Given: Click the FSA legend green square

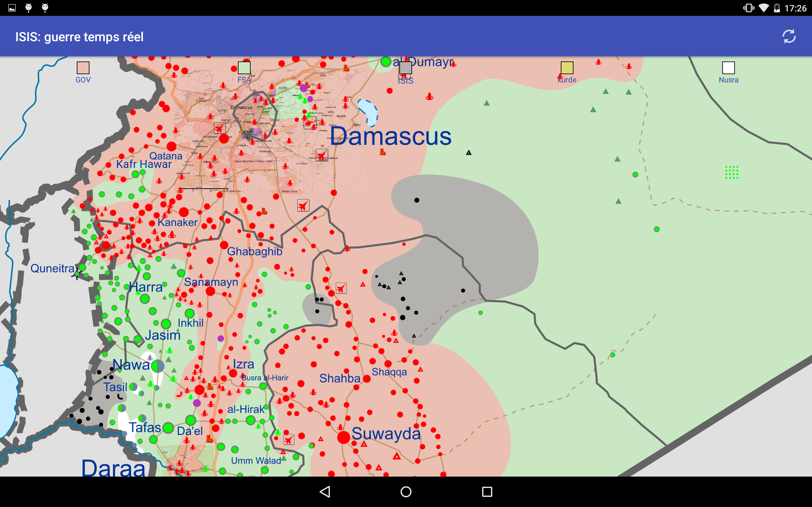Looking at the screenshot, I should (244, 68).
